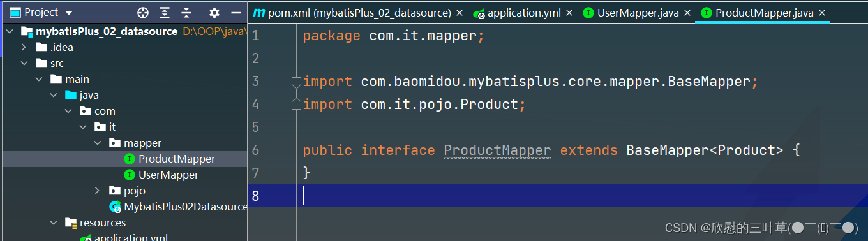Click the Collapse All icon in Project toolbar
Viewport: 868px width, 241px height.
pyautogui.click(x=186, y=12)
